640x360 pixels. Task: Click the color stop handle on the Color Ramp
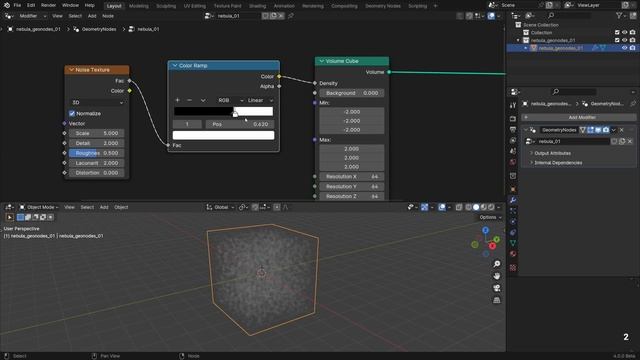tap(235, 113)
